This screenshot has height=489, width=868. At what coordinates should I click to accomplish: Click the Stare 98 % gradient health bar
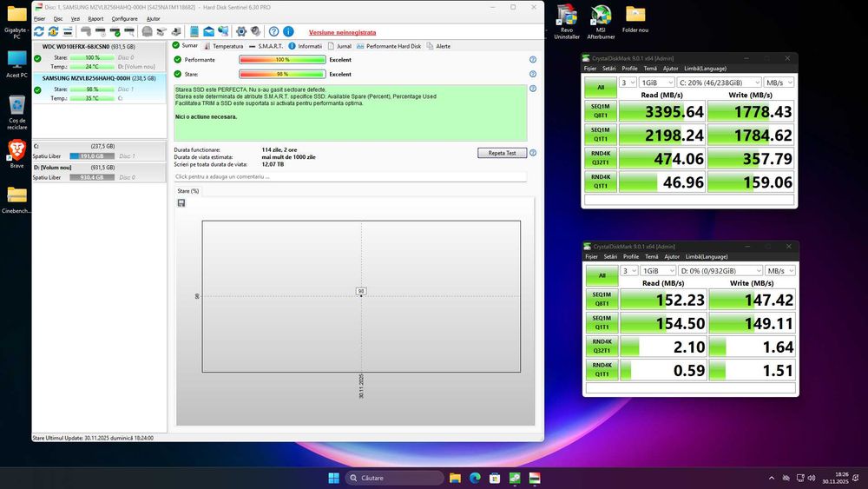282,74
